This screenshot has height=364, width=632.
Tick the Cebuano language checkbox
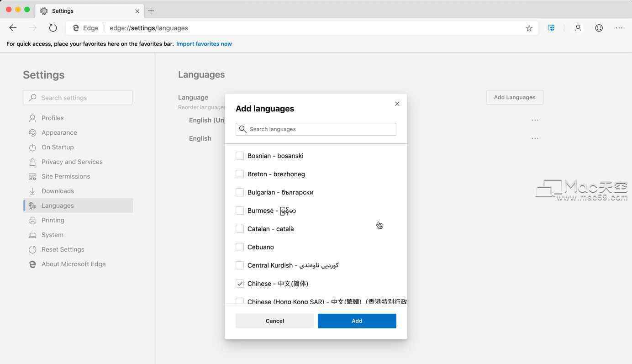(240, 247)
